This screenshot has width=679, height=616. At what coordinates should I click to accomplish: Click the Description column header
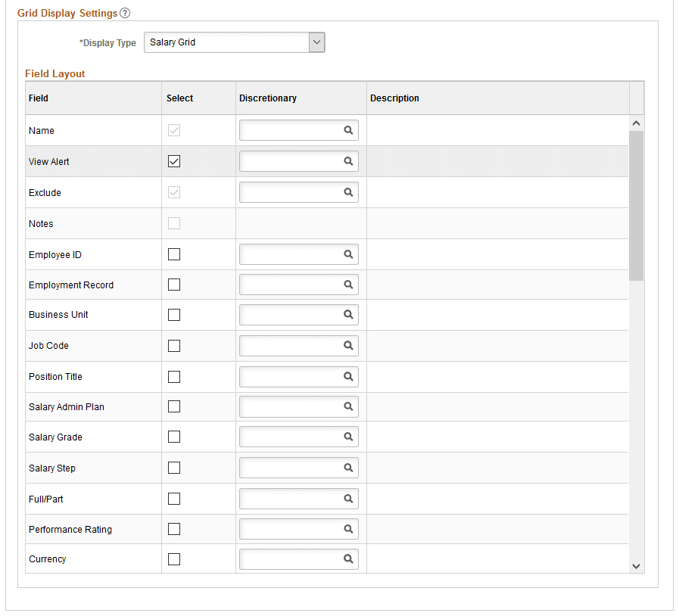click(394, 98)
